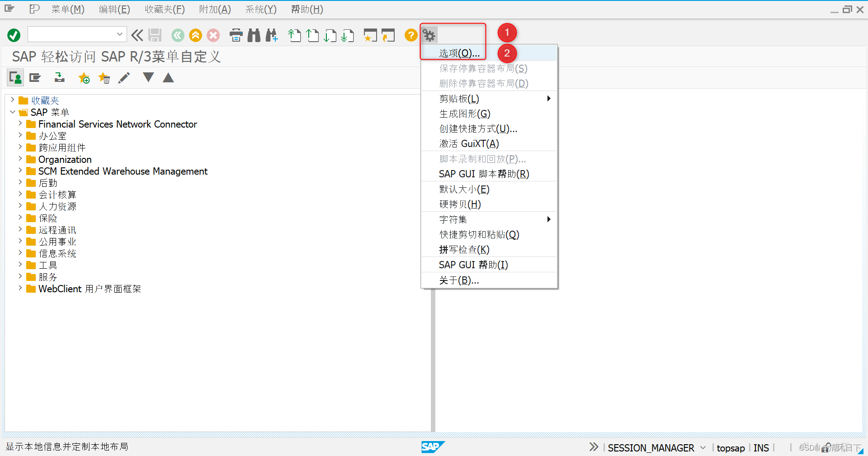868x456 pixels.
Task: Open the customize local layout gear icon
Action: point(429,35)
